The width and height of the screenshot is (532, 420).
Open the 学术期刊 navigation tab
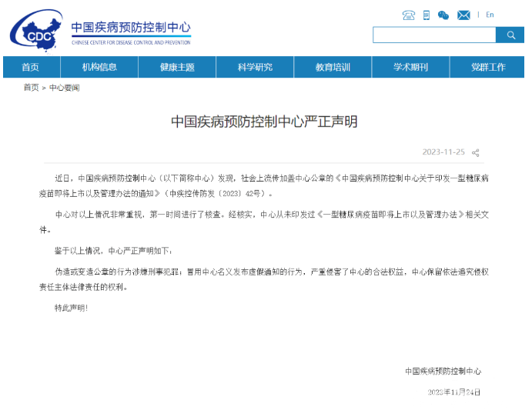pyautogui.click(x=410, y=67)
